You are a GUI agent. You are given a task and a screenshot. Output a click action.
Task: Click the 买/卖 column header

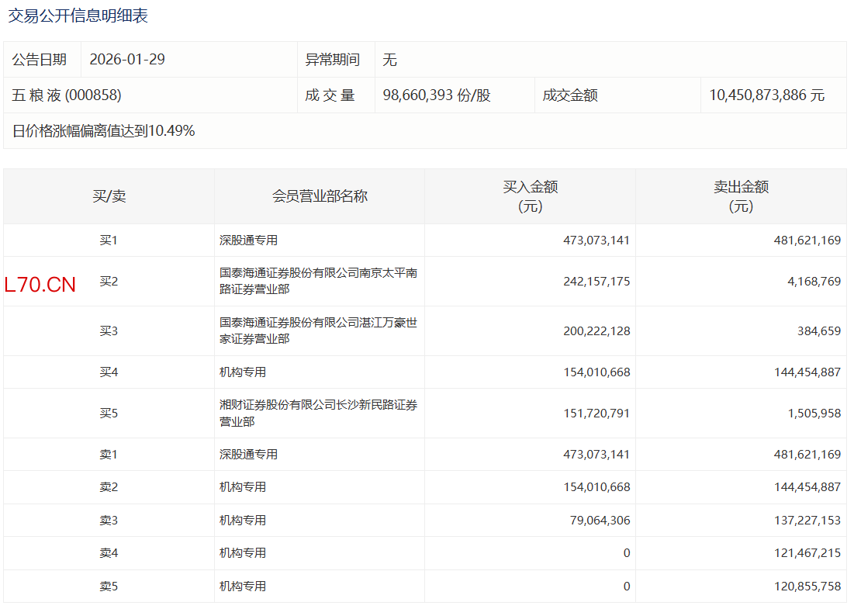(x=109, y=196)
